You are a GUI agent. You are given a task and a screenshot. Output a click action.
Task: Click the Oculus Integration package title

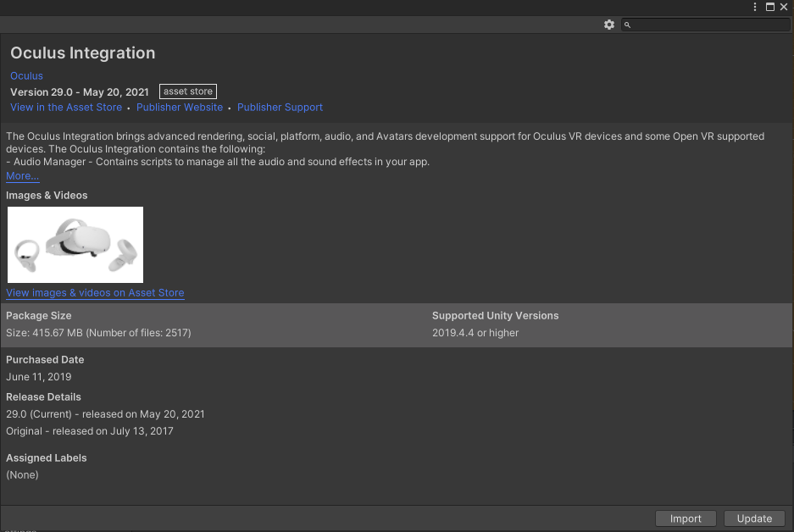click(83, 53)
